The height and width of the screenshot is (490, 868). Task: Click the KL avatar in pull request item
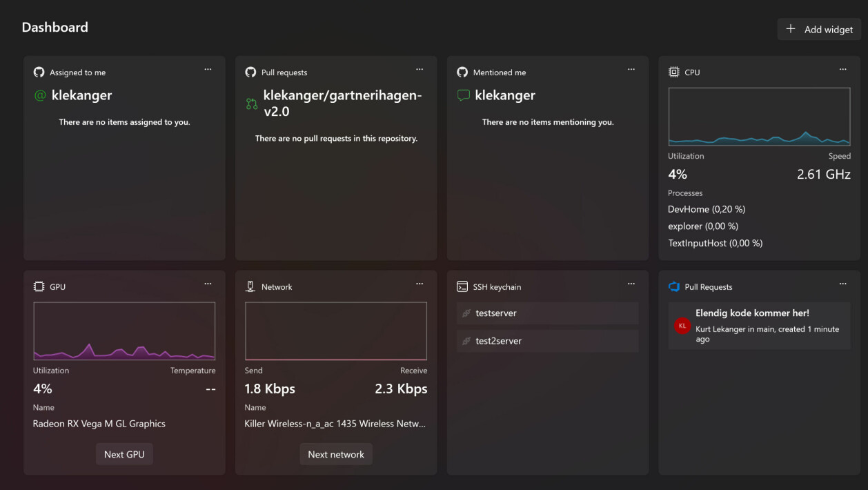point(682,325)
